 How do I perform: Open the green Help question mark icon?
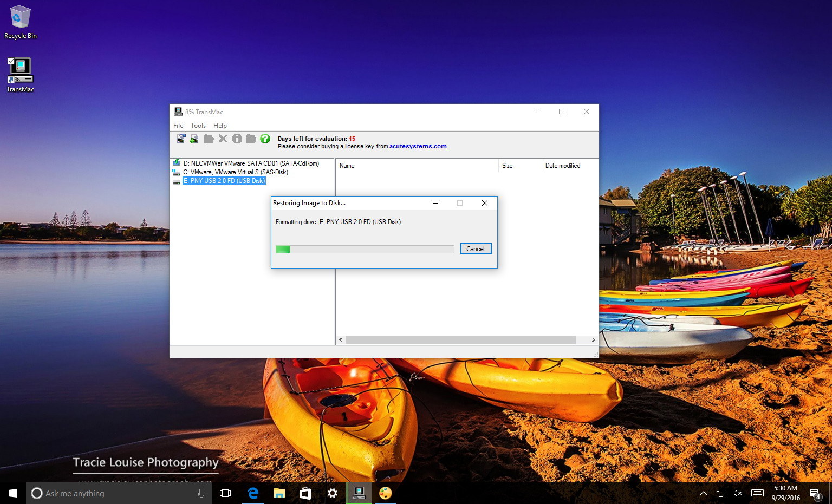click(x=265, y=139)
